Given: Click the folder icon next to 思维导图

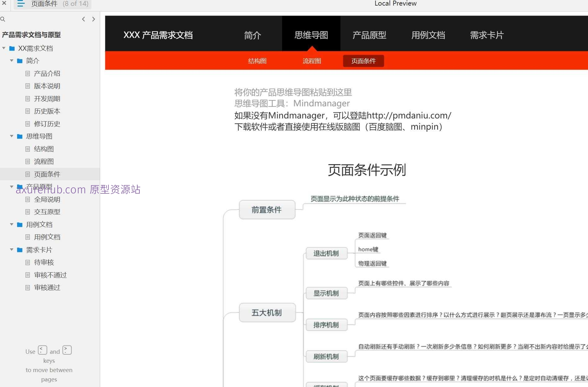Looking at the screenshot, I should coord(19,136).
